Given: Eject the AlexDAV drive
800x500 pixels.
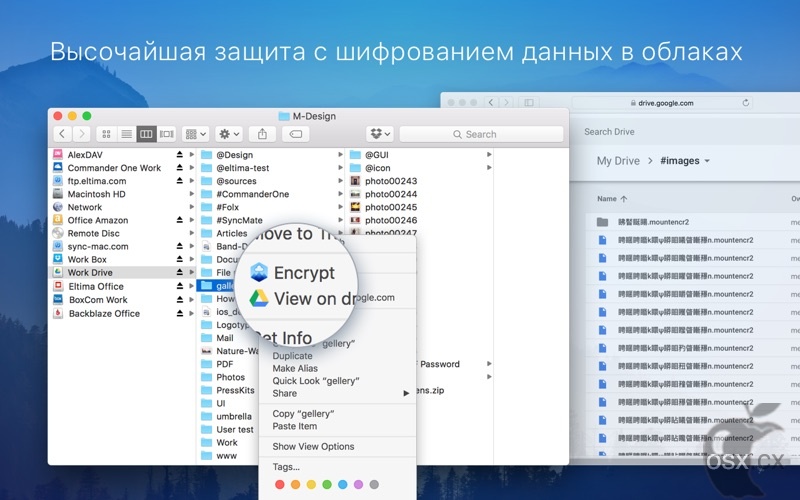Looking at the screenshot, I should [x=180, y=154].
